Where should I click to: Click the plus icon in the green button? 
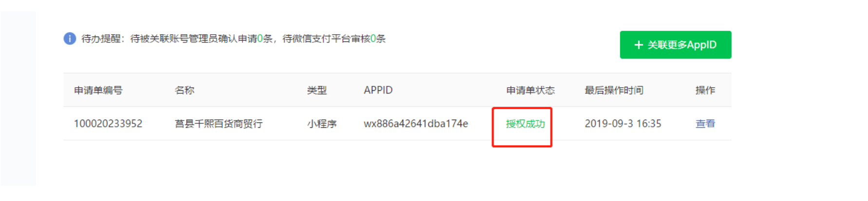tap(639, 45)
